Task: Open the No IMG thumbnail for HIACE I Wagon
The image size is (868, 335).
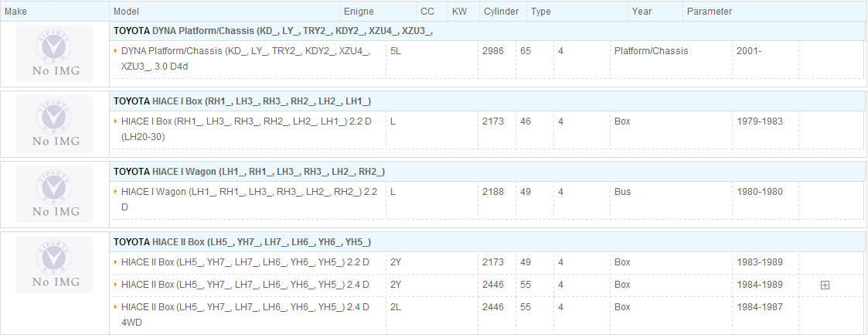Action: pos(54,193)
